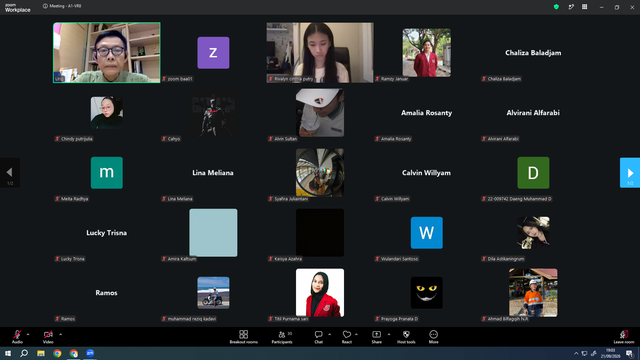Expand the arrow beside React
The image size is (640, 360).
coord(356,334)
